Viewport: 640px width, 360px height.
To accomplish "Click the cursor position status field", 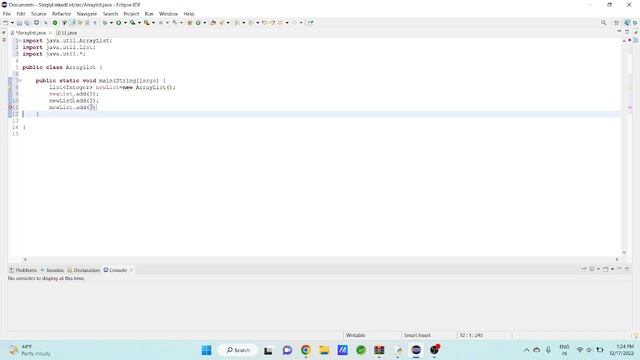I will 471,335.
